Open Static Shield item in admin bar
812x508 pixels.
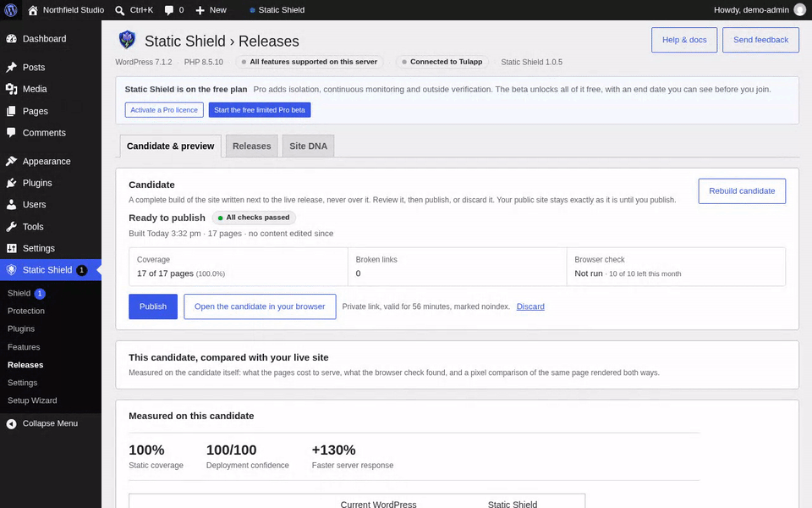tap(277, 10)
